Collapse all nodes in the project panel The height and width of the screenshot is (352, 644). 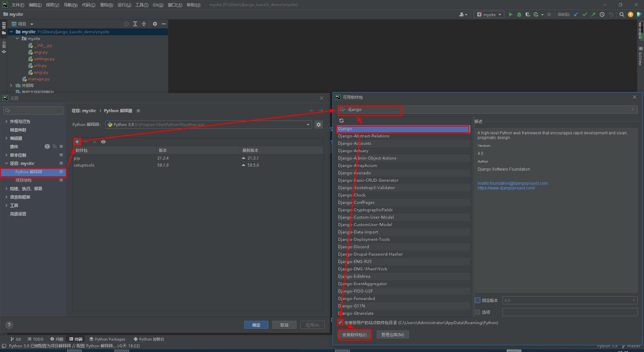click(x=144, y=24)
